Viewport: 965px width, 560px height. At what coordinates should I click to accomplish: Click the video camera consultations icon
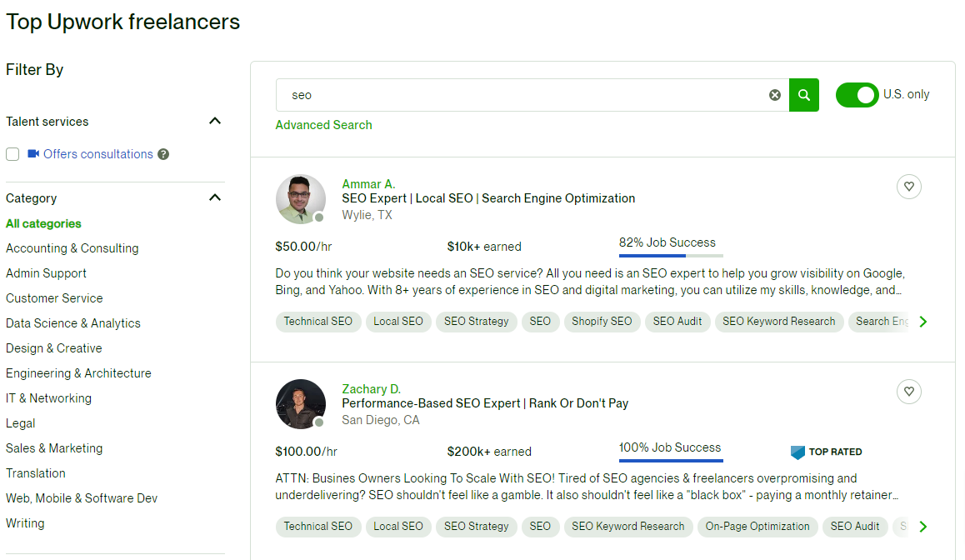(33, 153)
